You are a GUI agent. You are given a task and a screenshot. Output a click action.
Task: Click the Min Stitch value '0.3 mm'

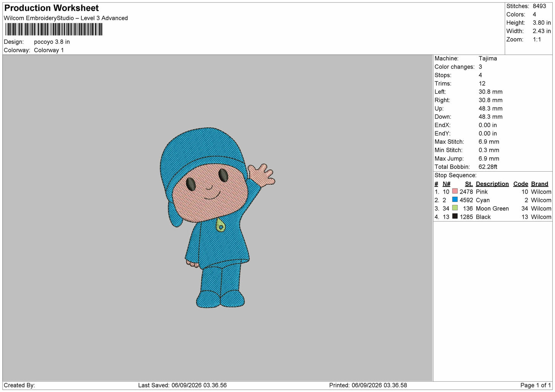[x=489, y=150]
